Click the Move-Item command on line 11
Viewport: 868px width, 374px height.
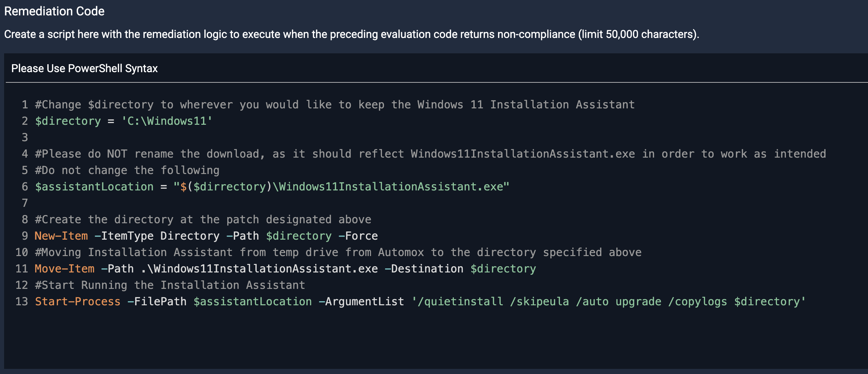tap(64, 269)
